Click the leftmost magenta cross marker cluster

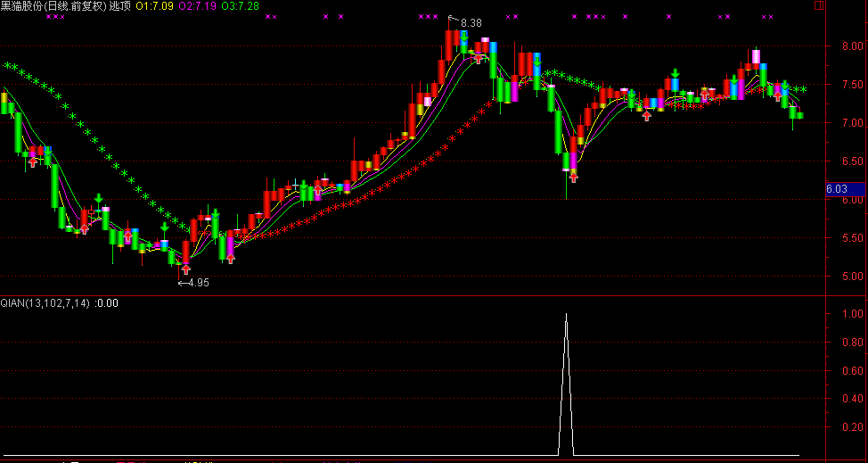[x=54, y=17]
